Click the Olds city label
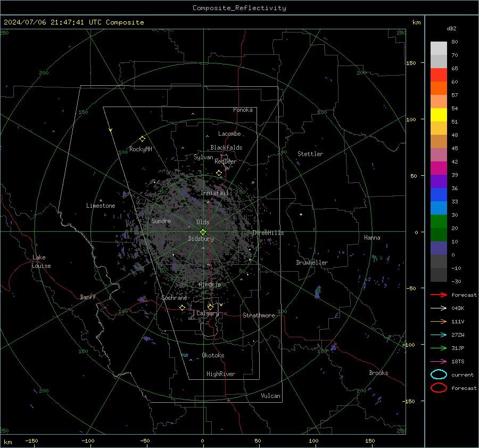The image size is (479, 448). [203, 222]
